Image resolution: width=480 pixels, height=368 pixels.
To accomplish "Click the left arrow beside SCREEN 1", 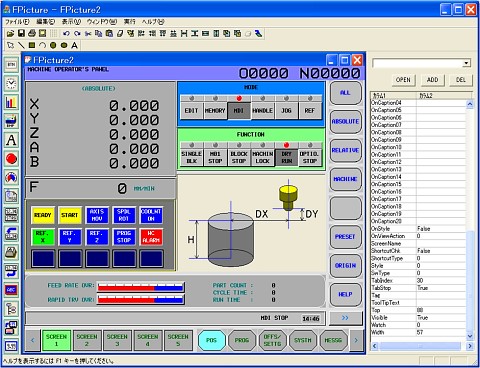I will 33,340.
